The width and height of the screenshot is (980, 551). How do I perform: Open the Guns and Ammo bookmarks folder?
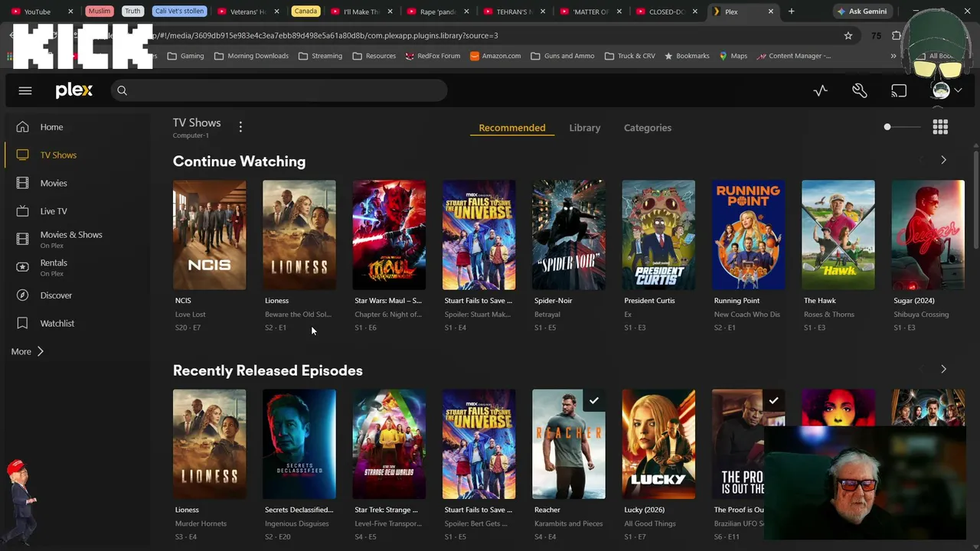pyautogui.click(x=563, y=56)
